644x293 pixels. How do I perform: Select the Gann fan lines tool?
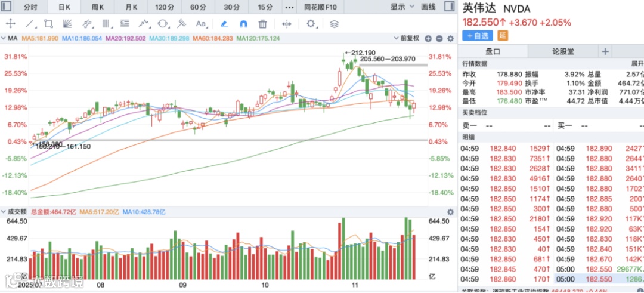pyautogui.click(x=68, y=24)
